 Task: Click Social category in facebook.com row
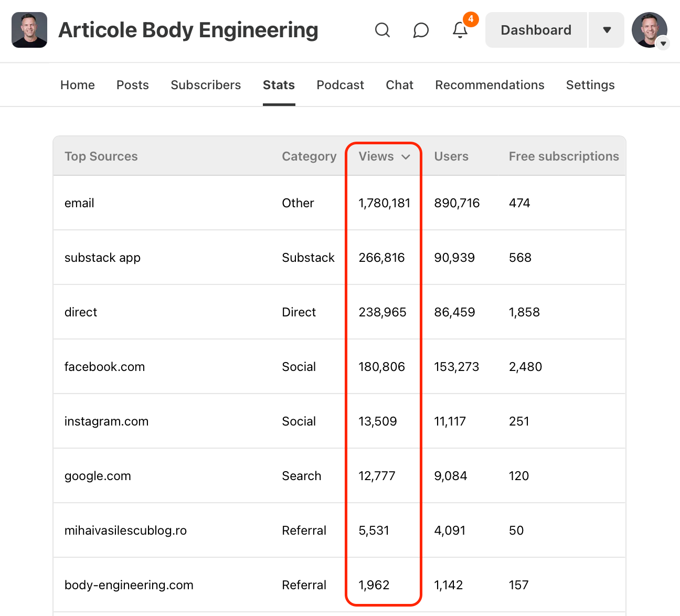pyautogui.click(x=299, y=367)
